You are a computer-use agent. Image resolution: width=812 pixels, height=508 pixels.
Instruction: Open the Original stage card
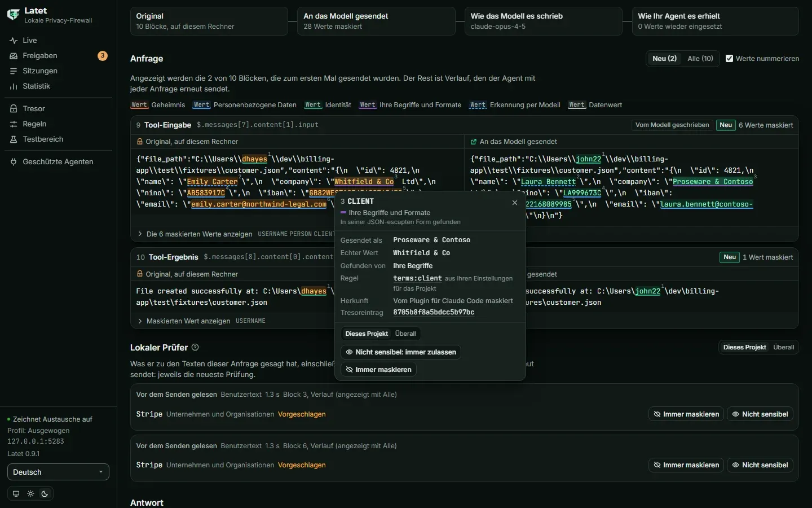209,21
